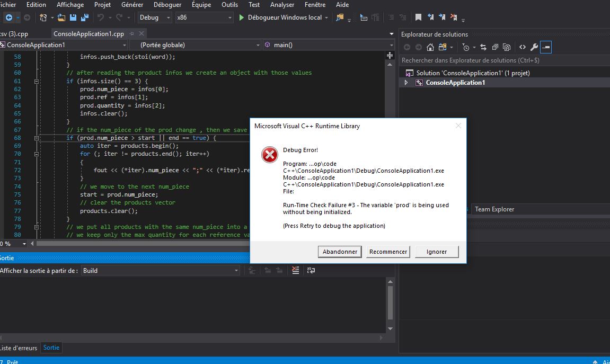The width and height of the screenshot is (610, 364).
Task: Open the Portée globale dropdown
Action: 196,45
